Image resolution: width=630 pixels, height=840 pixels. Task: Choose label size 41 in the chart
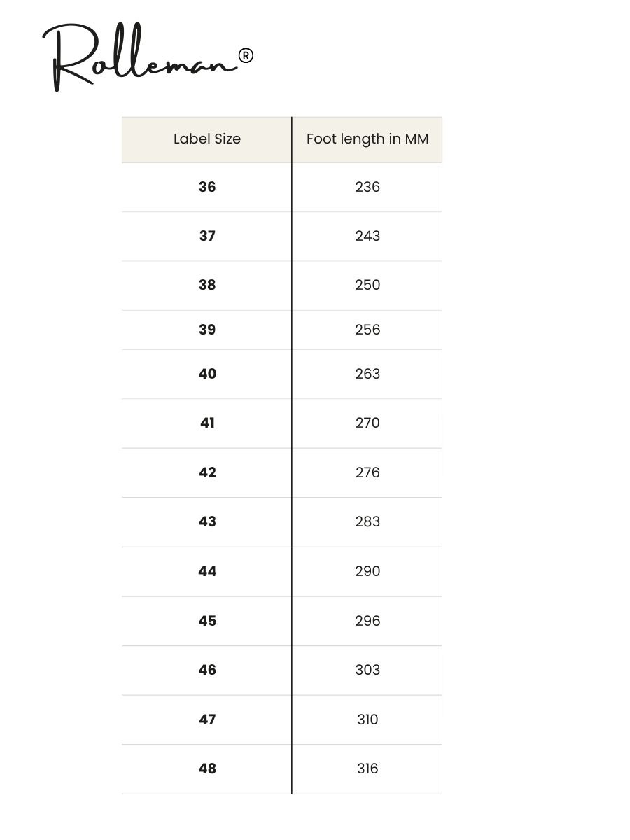[207, 423]
